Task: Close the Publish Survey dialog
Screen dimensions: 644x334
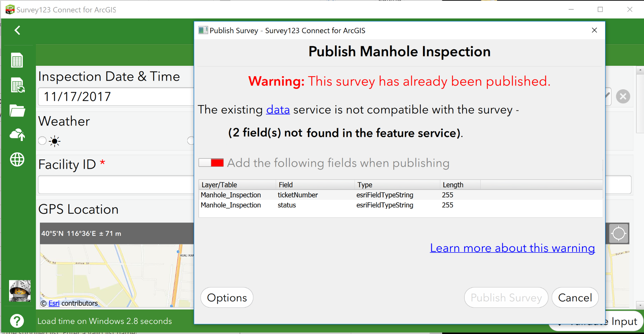Action: click(594, 30)
